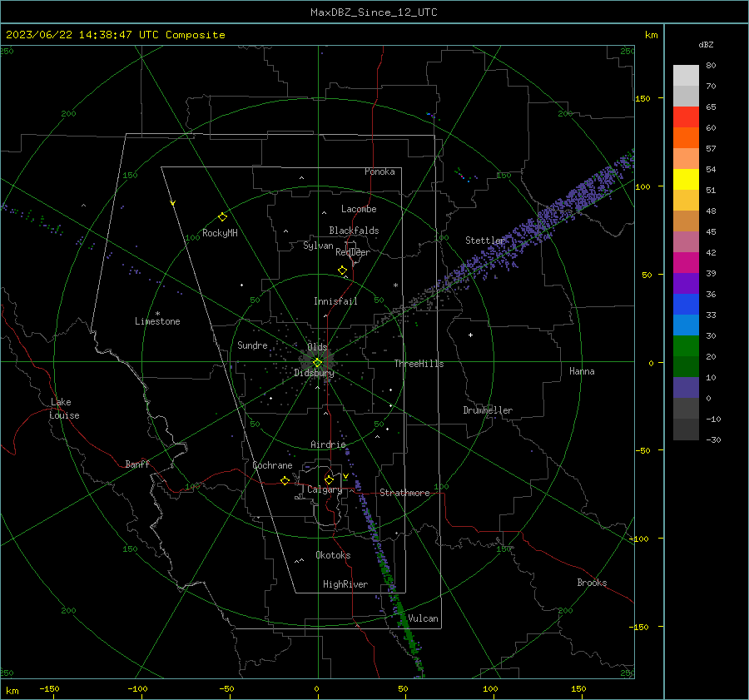749x700 pixels.
Task: Click the Drumheller city label
Action: pyautogui.click(x=488, y=410)
